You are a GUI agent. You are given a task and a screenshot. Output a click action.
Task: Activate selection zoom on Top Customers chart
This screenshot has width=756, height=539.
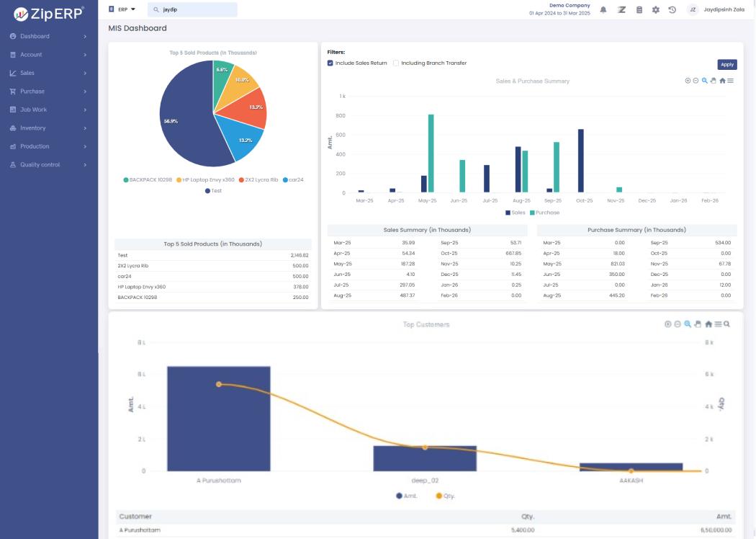688,324
